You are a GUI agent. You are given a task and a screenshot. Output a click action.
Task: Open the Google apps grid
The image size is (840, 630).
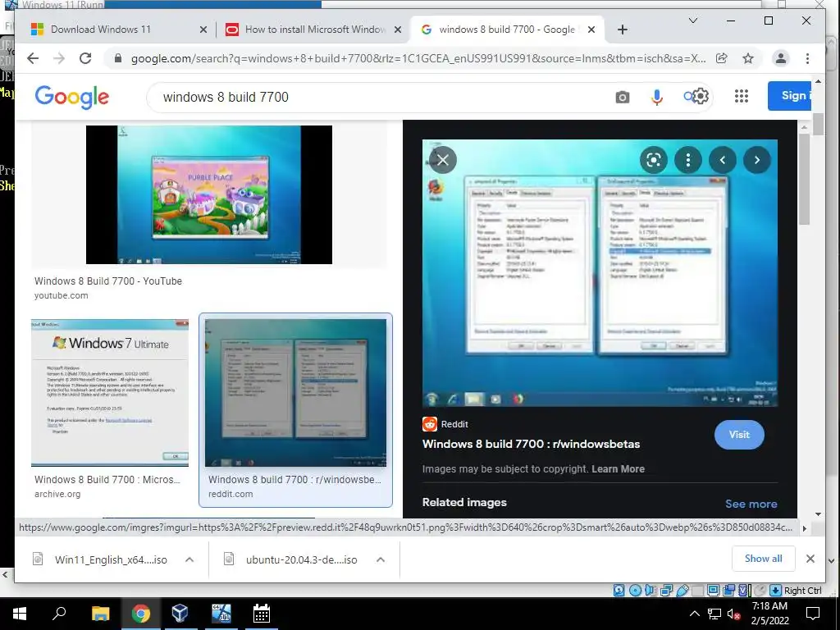[741, 97]
